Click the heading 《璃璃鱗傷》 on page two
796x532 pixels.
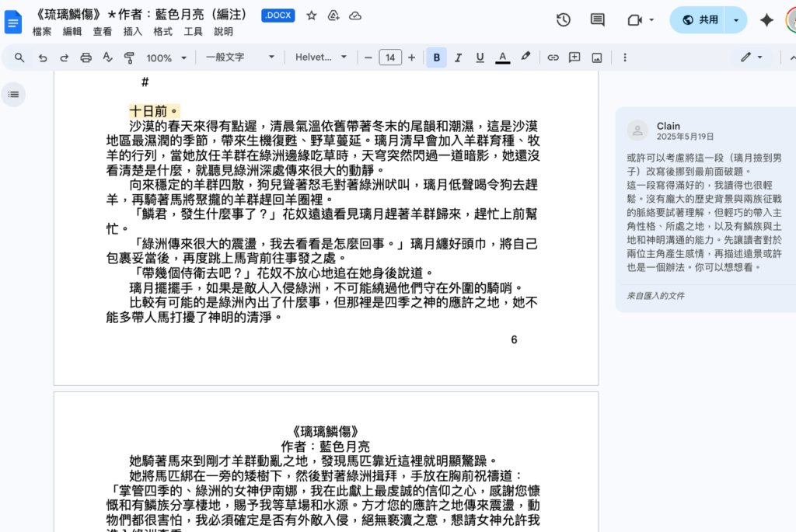[326, 432]
